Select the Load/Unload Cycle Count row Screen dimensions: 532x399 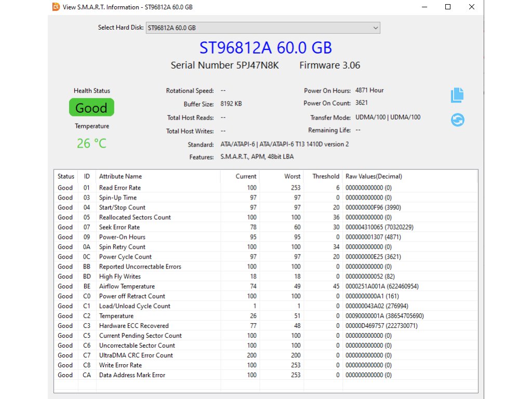tap(265, 305)
